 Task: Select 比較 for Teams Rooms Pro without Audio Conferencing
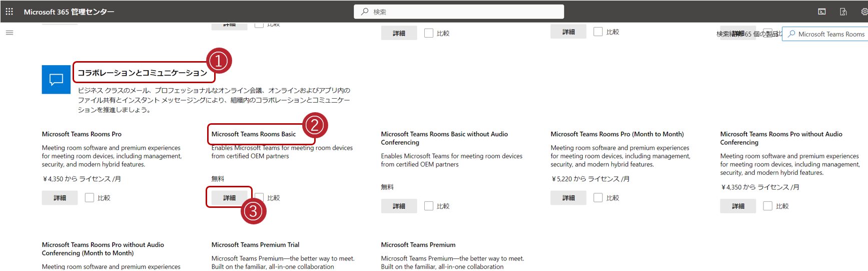point(768,206)
